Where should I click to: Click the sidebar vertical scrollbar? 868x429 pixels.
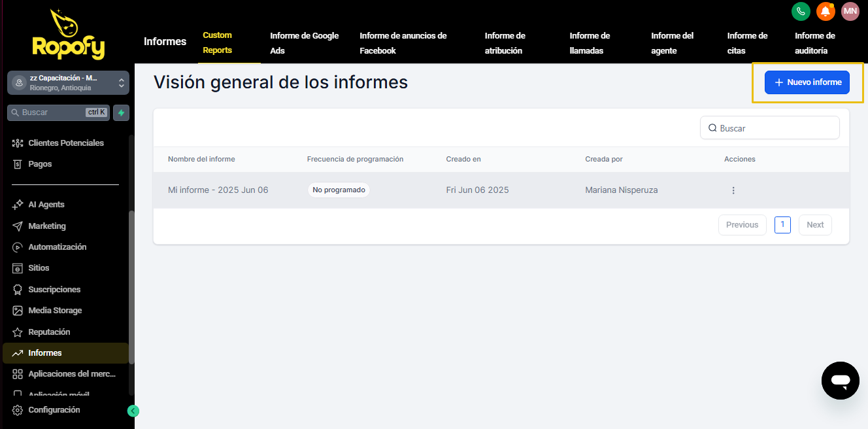pyautogui.click(x=131, y=286)
